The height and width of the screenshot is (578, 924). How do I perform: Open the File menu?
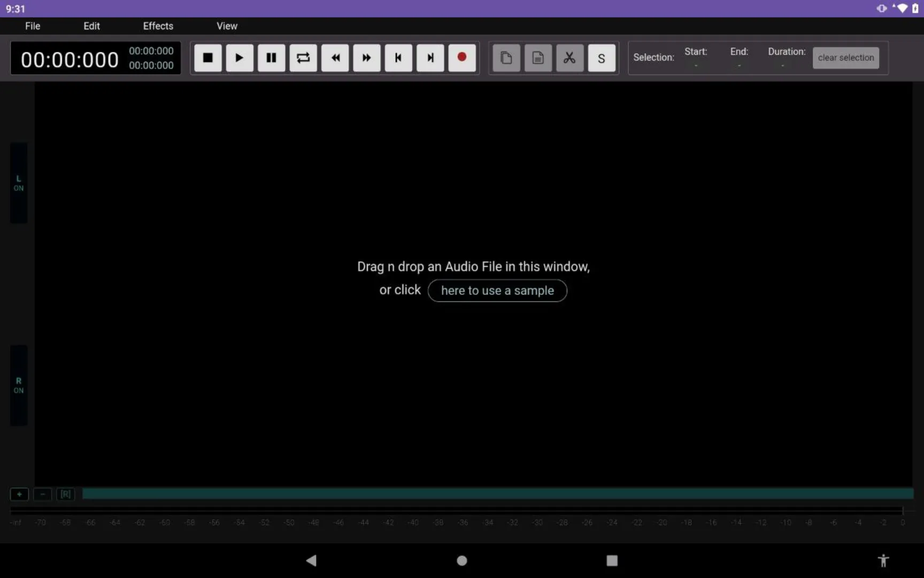pyautogui.click(x=32, y=26)
